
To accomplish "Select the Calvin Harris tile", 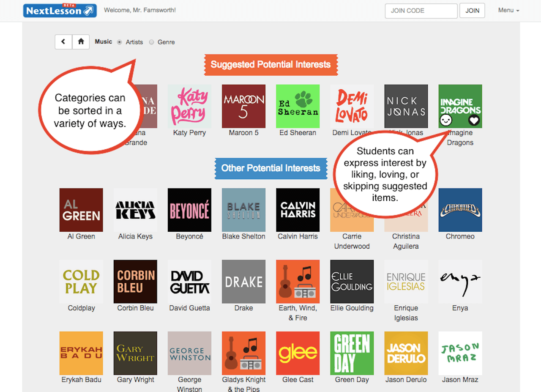I will pyautogui.click(x=298, y=210).
